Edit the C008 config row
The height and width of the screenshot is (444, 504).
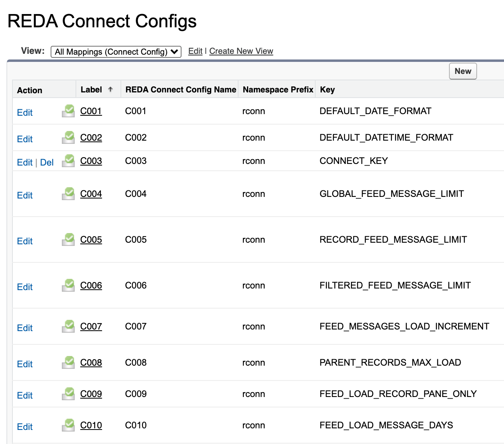click(25, 364)
